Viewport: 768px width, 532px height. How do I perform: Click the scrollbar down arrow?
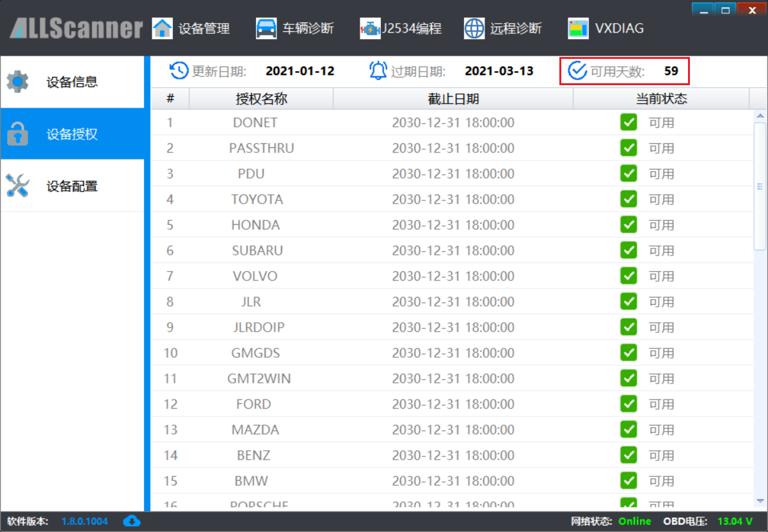(x=760, y=501)
